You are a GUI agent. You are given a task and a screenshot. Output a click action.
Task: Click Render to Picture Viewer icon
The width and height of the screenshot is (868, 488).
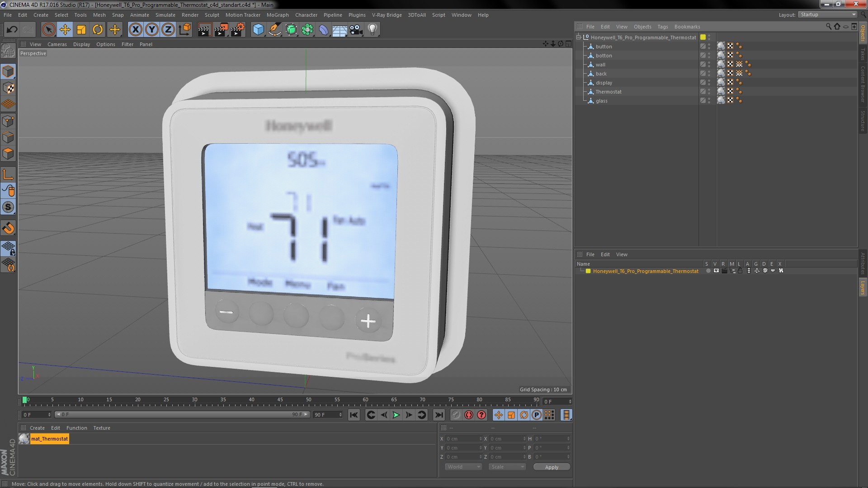pos(221,30)
